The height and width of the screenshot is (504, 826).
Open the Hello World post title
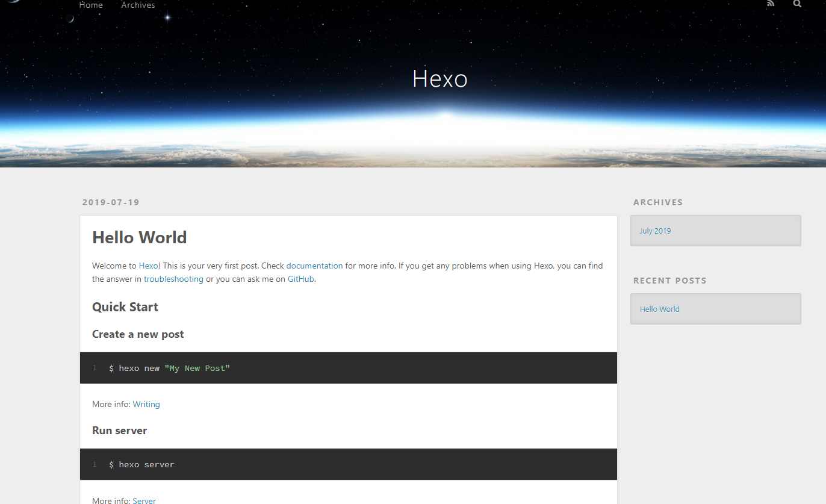139,237
